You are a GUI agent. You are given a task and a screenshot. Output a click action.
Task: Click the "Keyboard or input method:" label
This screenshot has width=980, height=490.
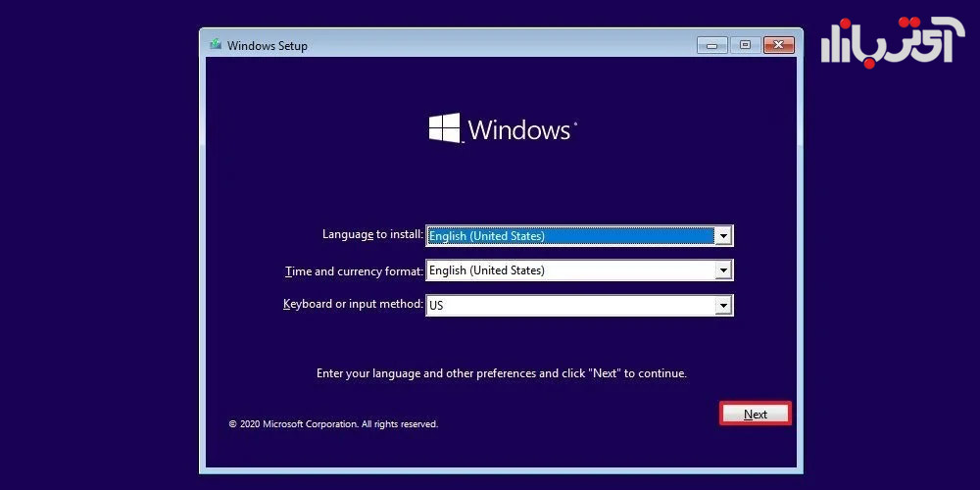point(353,304)
